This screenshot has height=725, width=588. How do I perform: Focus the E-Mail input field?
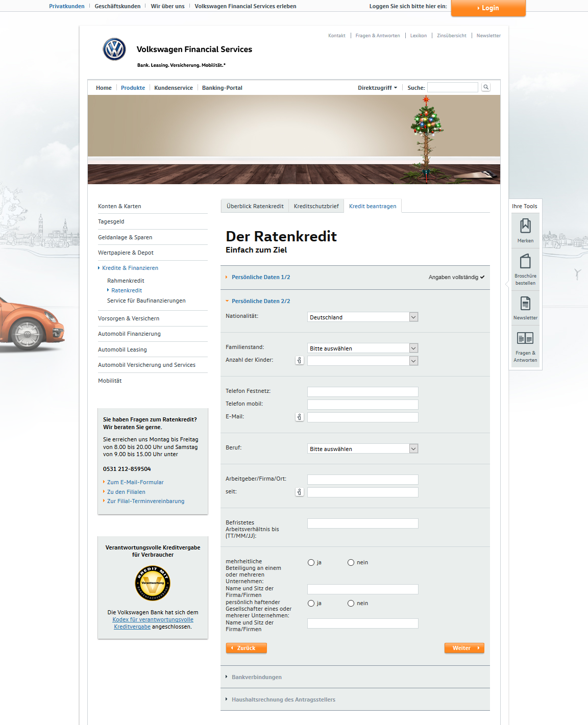click(363, 417)
